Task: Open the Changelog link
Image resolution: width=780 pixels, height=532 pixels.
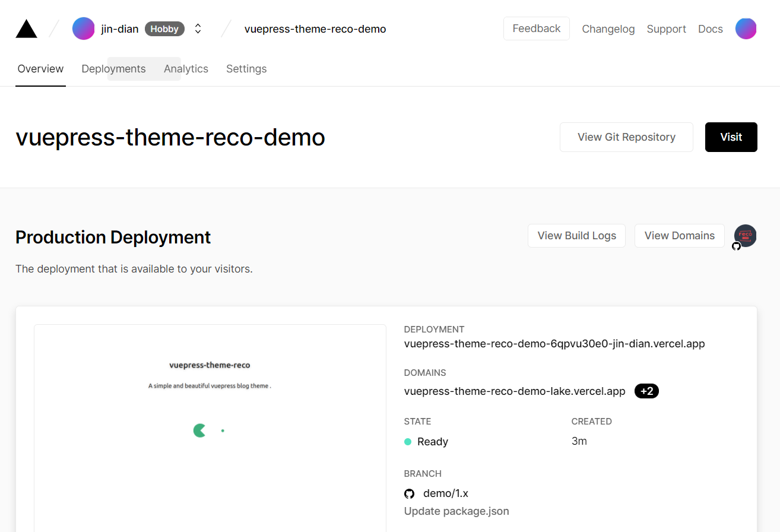Action: 608,29
